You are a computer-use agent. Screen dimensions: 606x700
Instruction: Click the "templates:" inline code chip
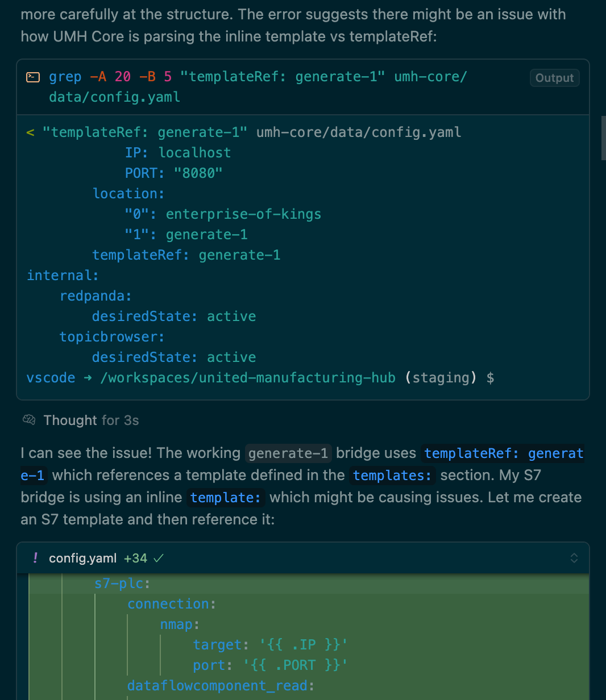392,475
